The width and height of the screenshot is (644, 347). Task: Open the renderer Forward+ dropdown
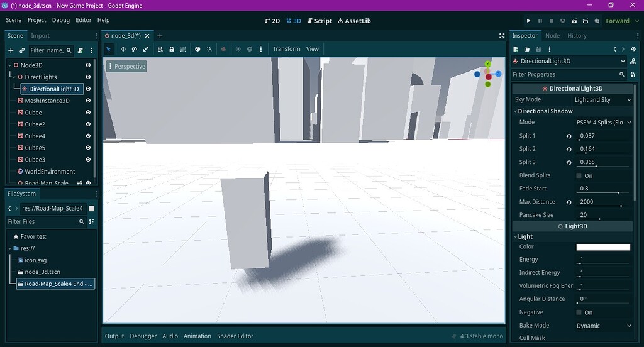(622, 21)
